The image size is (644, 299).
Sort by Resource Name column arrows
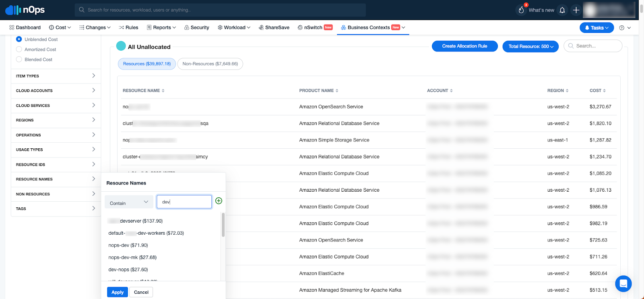pos(163,91)
